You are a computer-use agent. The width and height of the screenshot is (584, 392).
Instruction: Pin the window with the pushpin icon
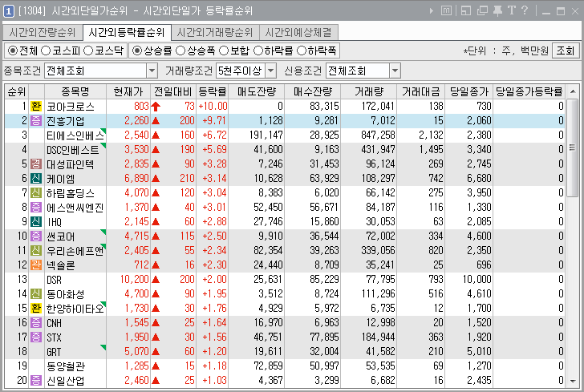click(x=497, y=10)
